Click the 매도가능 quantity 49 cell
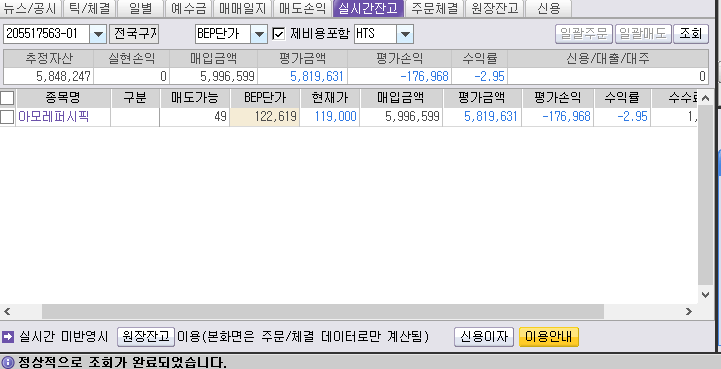Screen dimensions: 721x369 pos(195,117)
